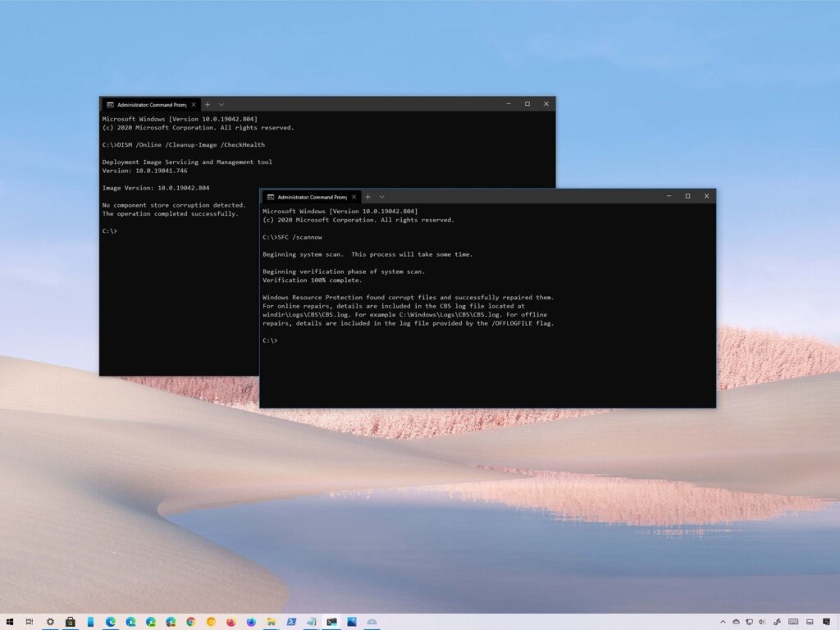Click 'No component store corruption detected.' line
The width and height of the screenshot is (840, 630).
(174, 205)
